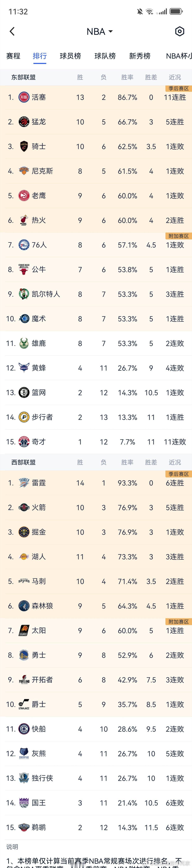Open the 球队榜 tab
Viewport: 192px width, 868px height.
click(x=105, y=56)
